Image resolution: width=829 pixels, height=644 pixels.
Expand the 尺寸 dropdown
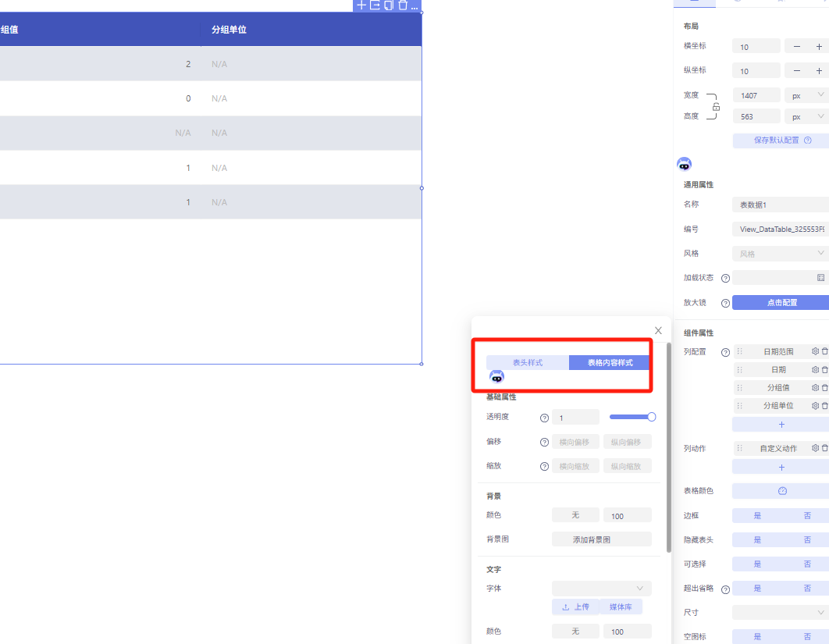pos(781,612)
